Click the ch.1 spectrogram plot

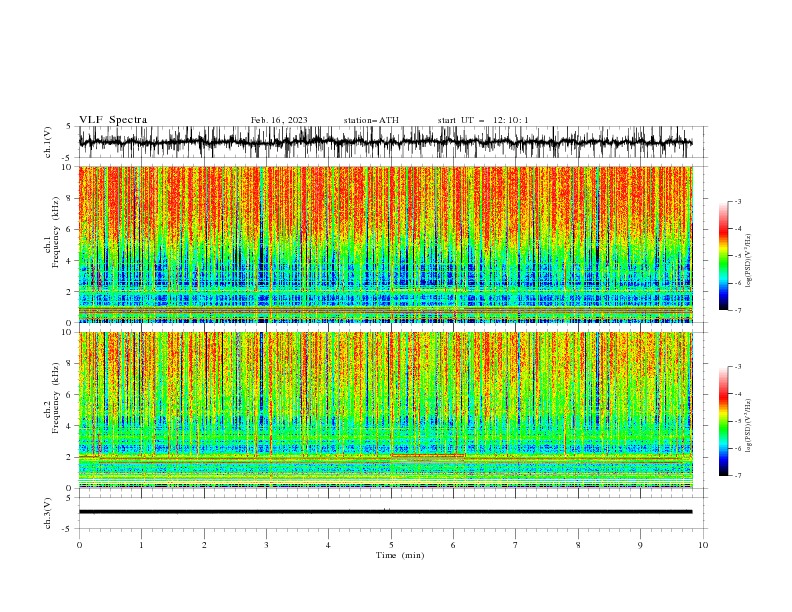tap(385, 244)
